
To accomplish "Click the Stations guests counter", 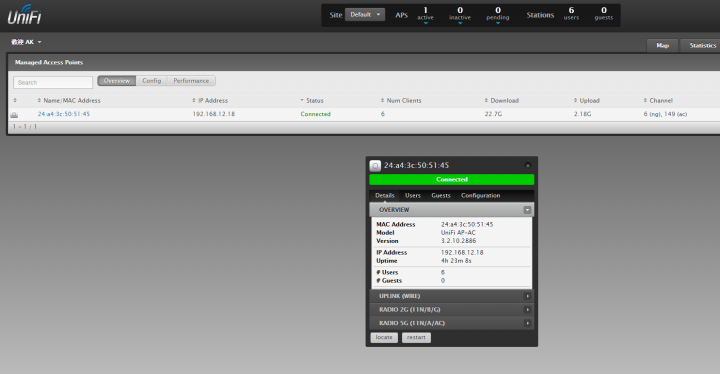I will point(604,14).
